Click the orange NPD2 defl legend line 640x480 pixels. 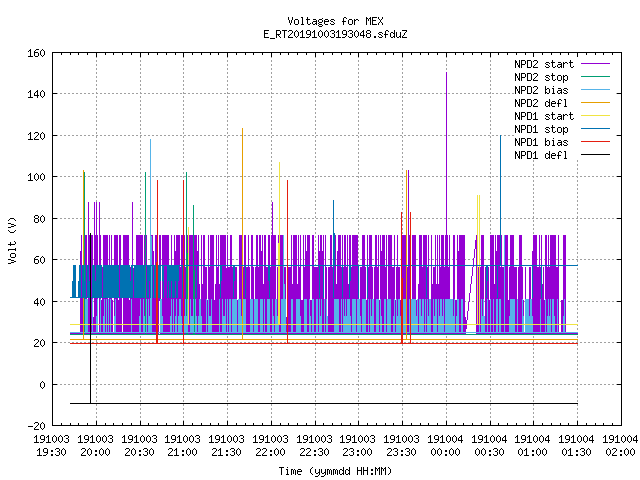click(x=595, y=103)
